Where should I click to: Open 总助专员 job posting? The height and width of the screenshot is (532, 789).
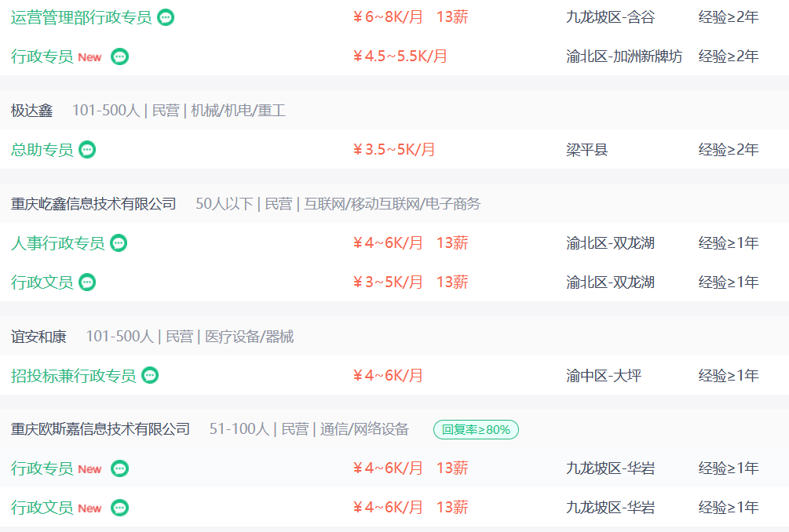42,150
